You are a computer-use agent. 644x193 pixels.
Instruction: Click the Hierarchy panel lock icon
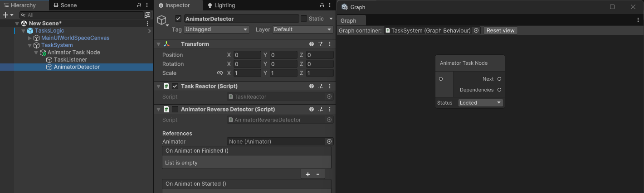coord(139,5)
